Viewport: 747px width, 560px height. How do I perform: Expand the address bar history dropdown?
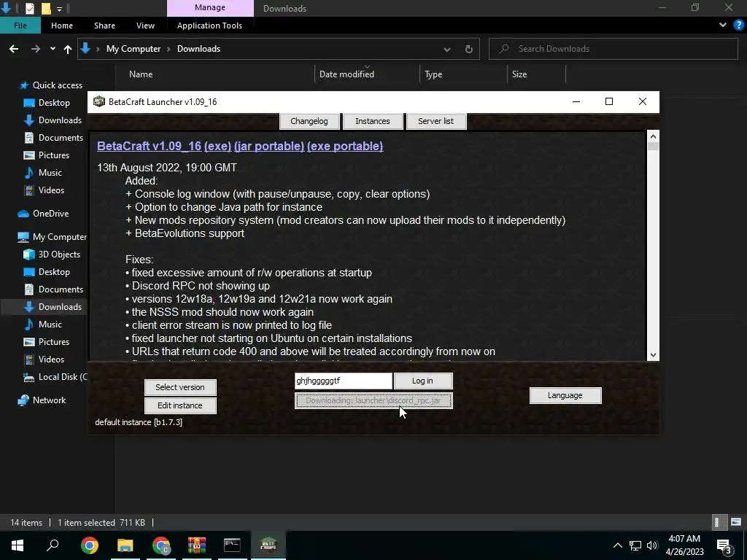tap(447, 49)
